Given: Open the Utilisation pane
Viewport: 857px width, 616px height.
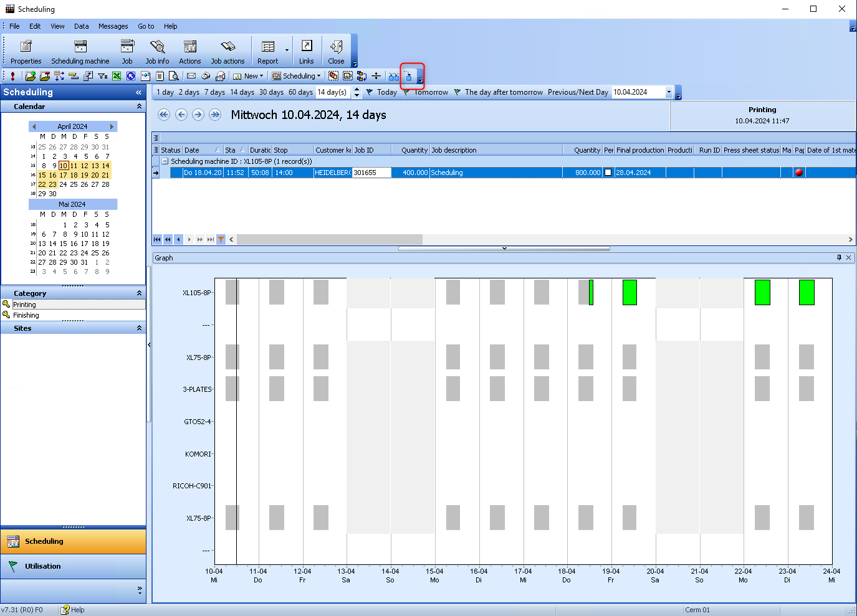Looking at the screenshot, I should (x=73, y=566).
